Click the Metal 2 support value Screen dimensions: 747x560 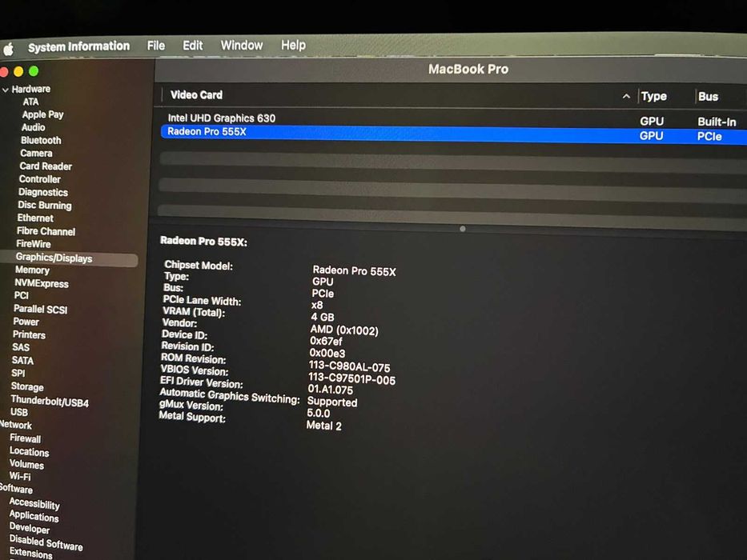[324, 426]
